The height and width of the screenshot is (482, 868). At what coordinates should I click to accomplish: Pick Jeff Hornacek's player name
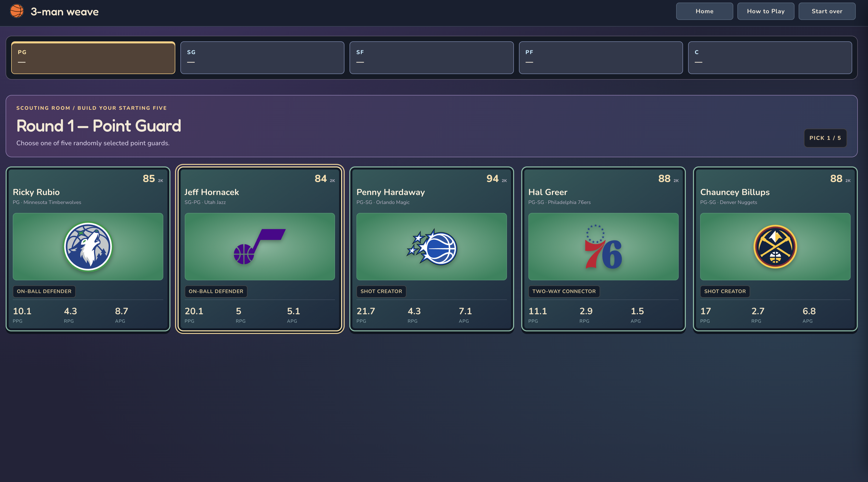(212, 192)
